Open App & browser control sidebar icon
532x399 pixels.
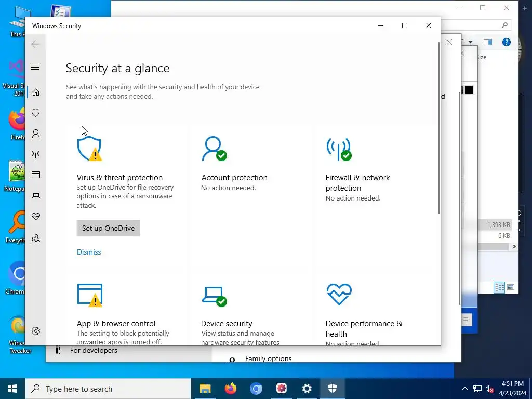[x=36, y=175]
